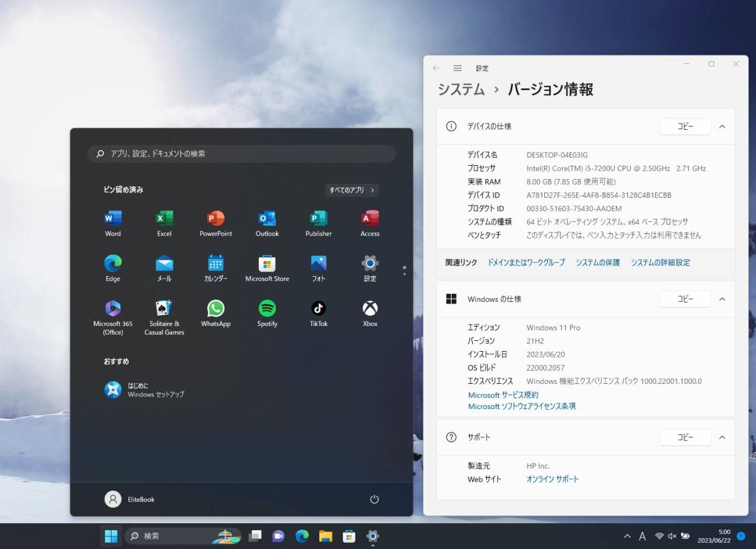Open 設定 from the pinned apps

[x=370, y=269]
